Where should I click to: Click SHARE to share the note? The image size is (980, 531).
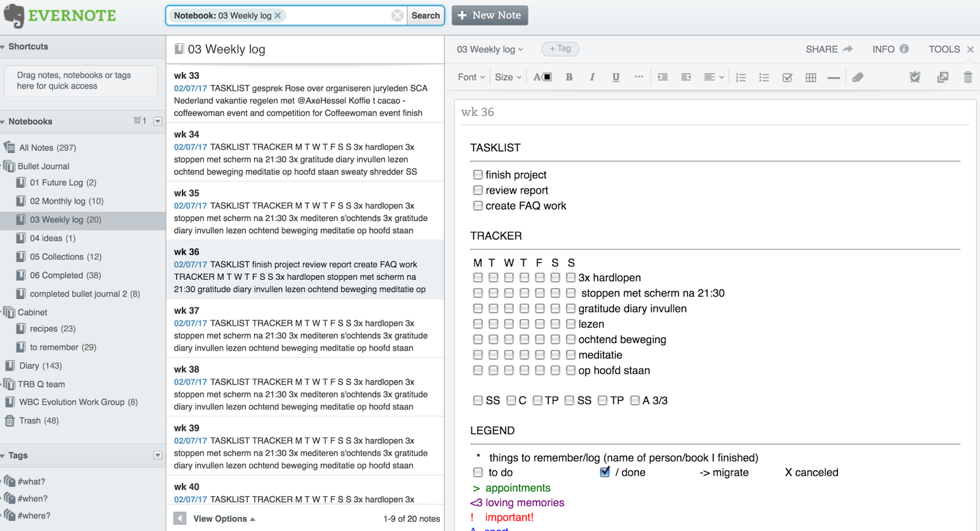pyautogui.click(x=829, y=49)
